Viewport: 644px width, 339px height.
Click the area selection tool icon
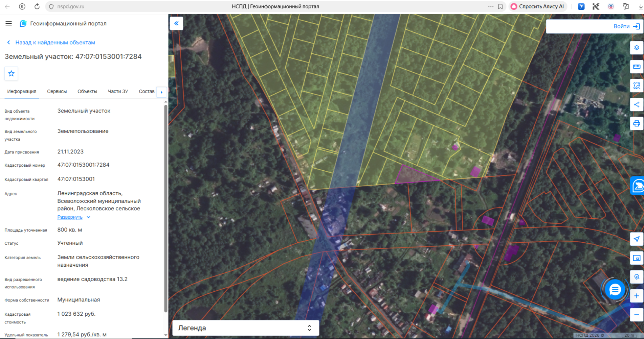pos(637,86)
